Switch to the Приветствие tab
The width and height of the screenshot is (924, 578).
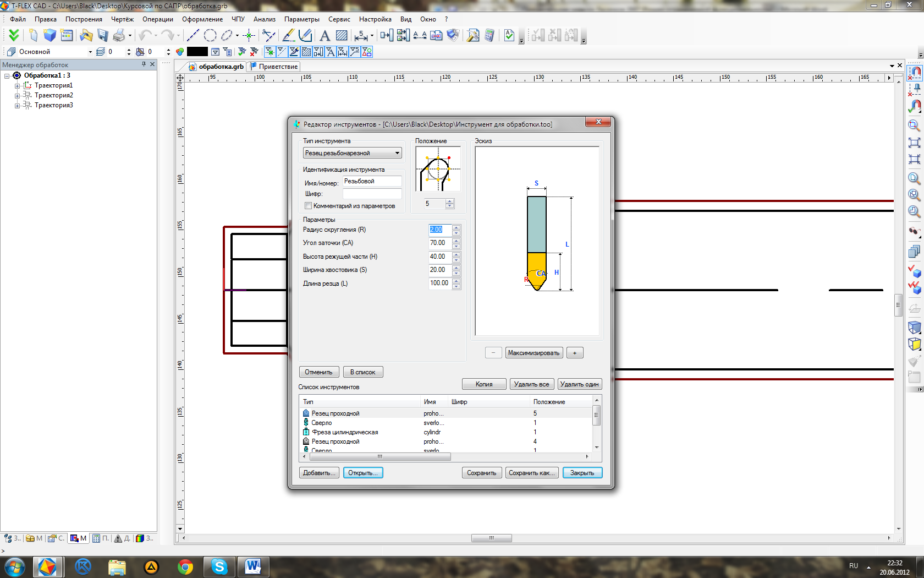[273, 67]
